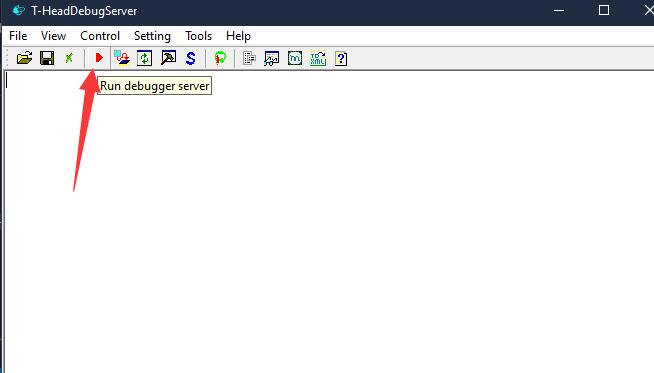
Task: Click the gray list-tree toolbar icon
Action: 249,58
